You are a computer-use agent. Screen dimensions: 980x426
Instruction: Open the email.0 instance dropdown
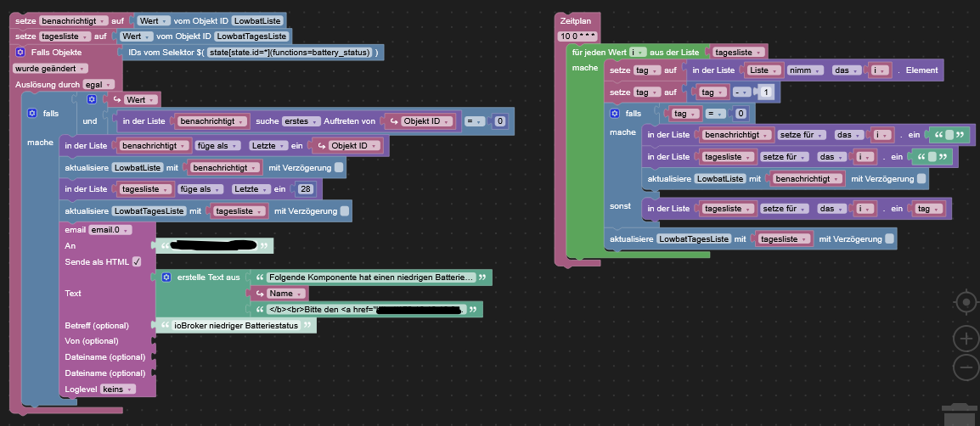click(110, 230)
